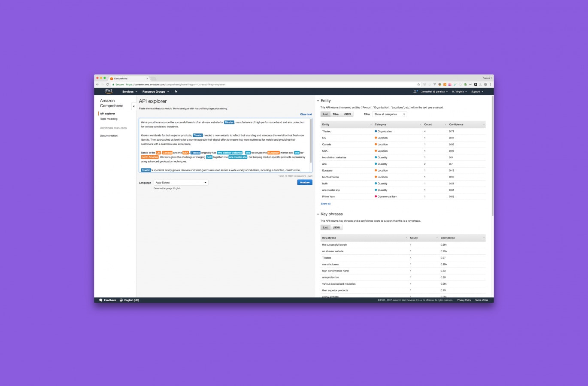
Task: Click the results panel vertical scrollbar
Action: click(x=492, y=157)
